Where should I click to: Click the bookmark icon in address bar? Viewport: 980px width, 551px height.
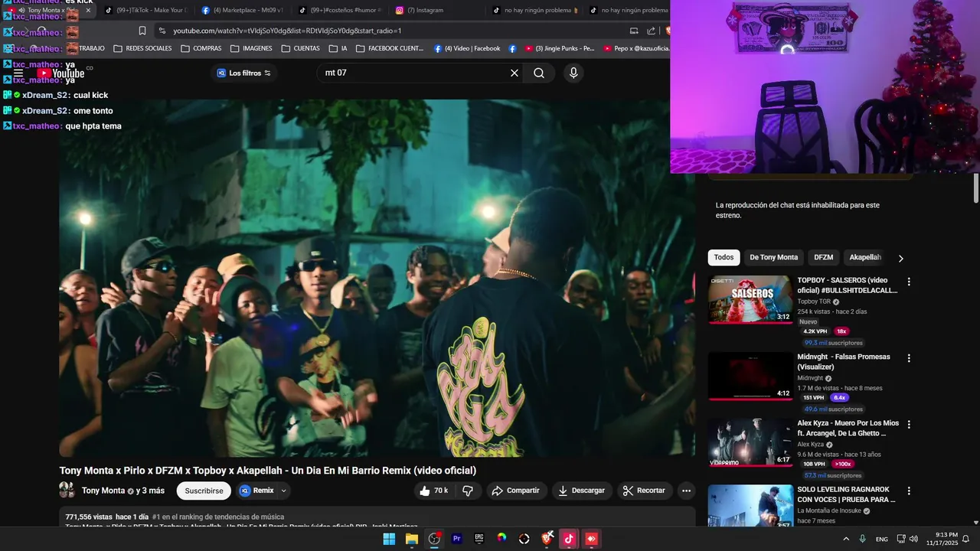point(142,31)
